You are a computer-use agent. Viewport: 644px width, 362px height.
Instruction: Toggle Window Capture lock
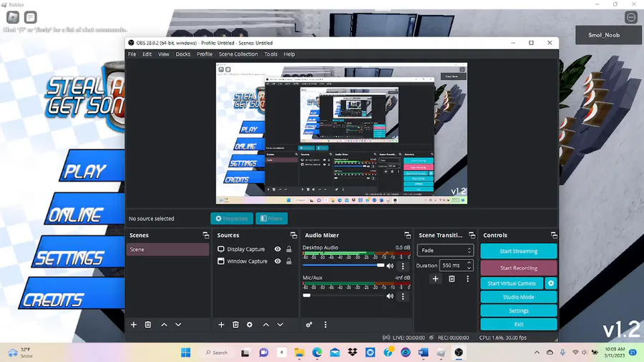[x=289, y=261]
